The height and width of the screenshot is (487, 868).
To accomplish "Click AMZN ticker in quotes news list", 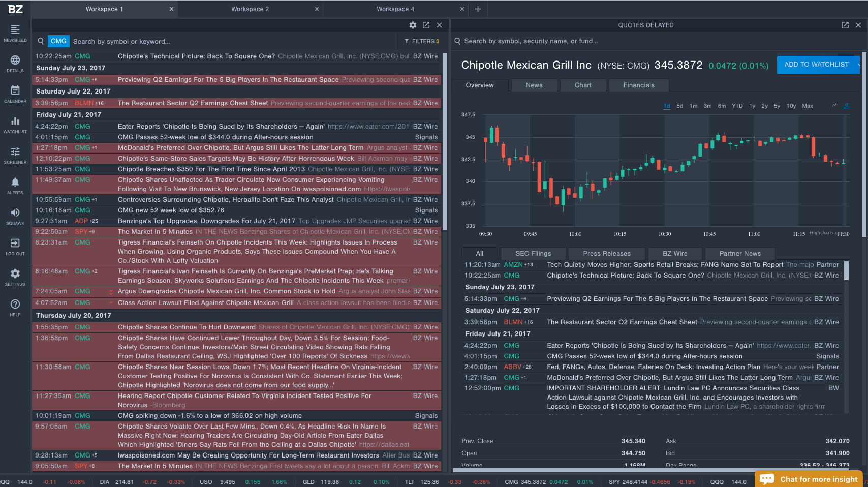I will pos(513,265).
